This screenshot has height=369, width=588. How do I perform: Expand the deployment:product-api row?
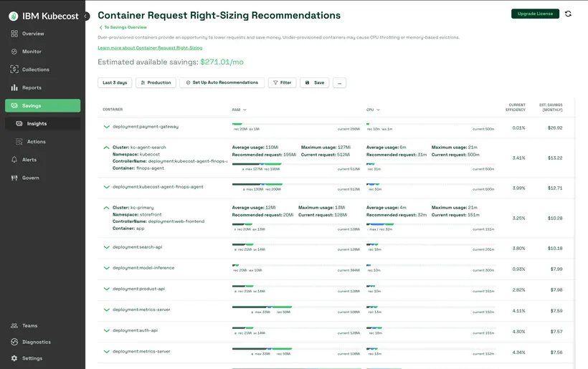[x=107, y=289]
